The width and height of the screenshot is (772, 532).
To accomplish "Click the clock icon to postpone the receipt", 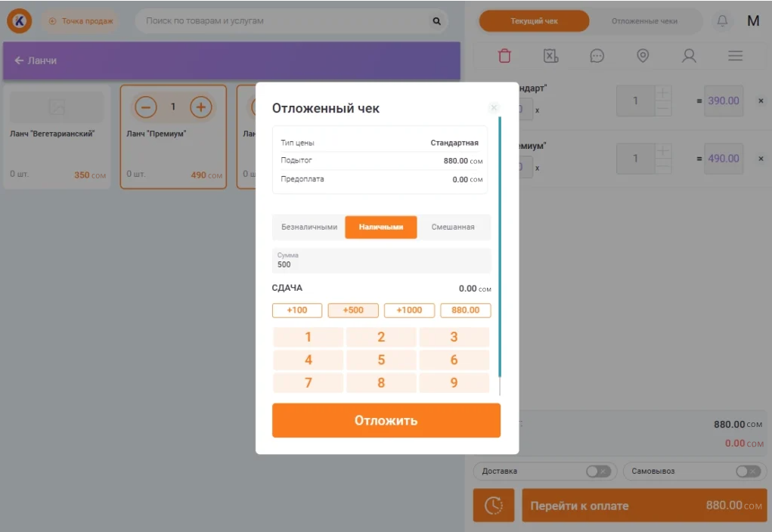I will [494, 506].
